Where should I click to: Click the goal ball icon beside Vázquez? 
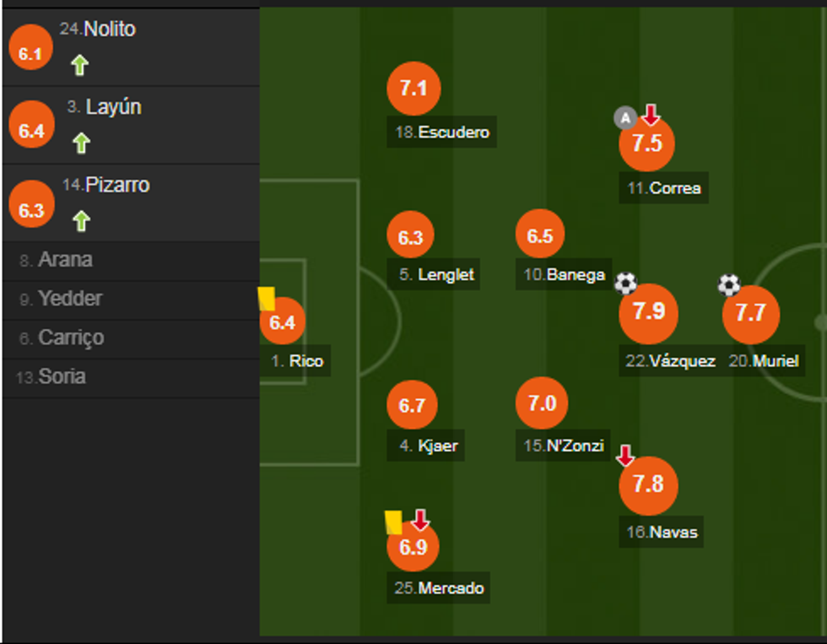(x=625, y=284)
